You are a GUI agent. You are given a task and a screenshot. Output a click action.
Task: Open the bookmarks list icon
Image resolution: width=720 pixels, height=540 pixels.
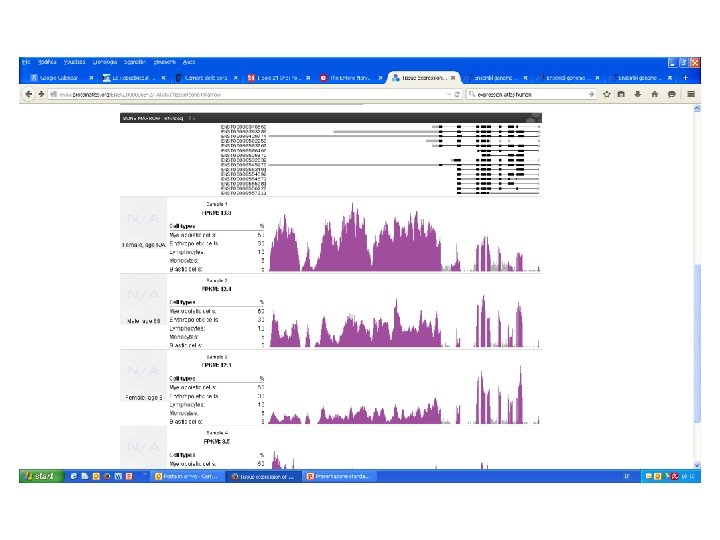(x=621, y=94)
